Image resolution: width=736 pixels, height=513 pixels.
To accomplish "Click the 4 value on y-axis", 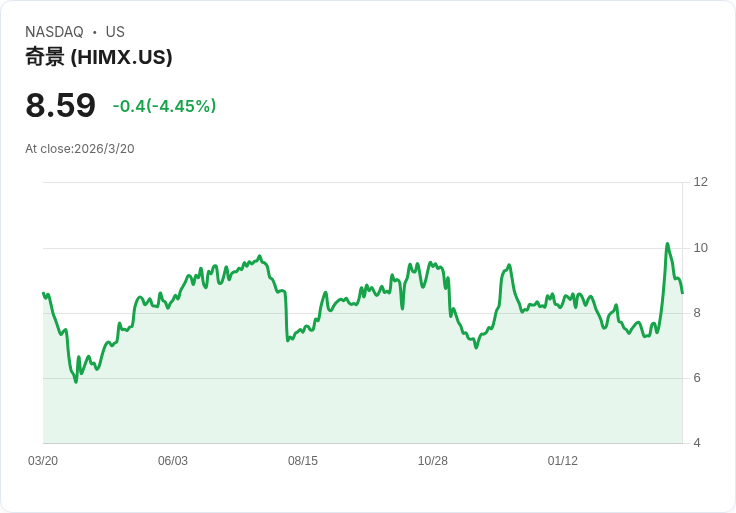I will pos(698,443).
